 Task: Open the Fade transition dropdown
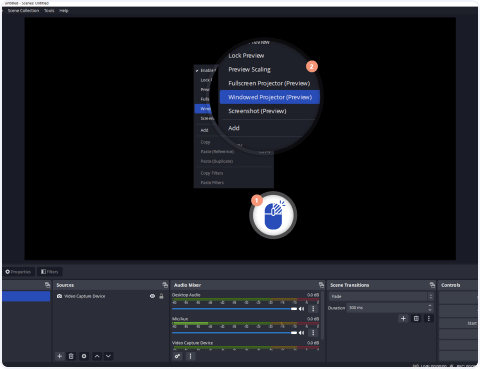(x=381, y=296)
